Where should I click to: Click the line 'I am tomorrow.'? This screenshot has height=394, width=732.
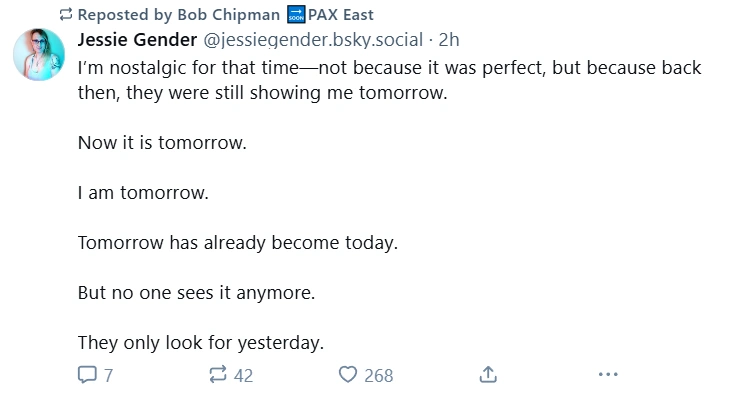pos(143,193)
